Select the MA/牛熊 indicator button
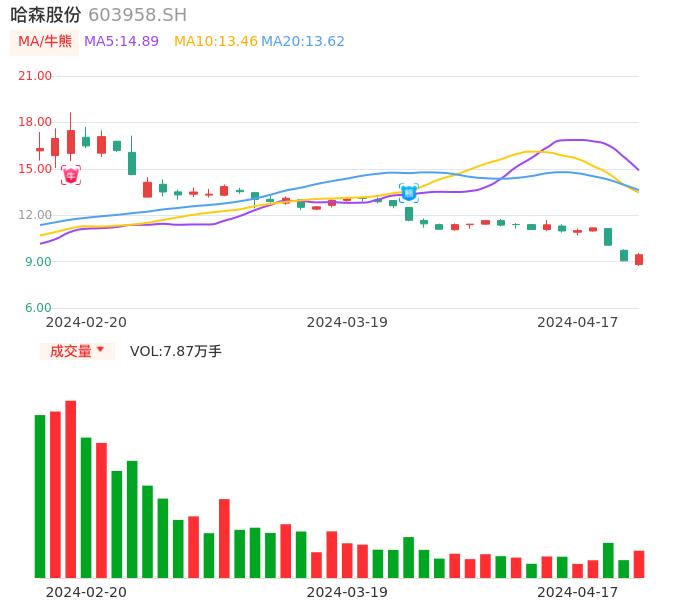Viewport: 686px width, 606px height. [45, 41]
